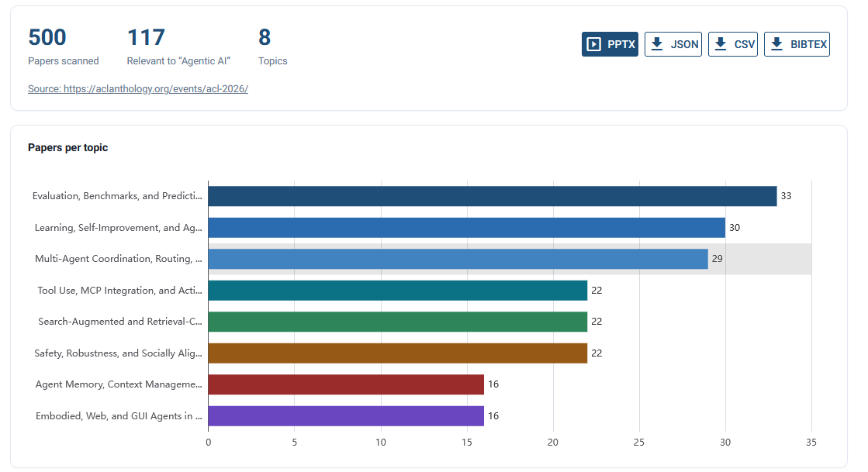This screenshot has height=472, width=868.
Task: Click the "Papers scanned" caption
Action: click(x=64, y=61)
